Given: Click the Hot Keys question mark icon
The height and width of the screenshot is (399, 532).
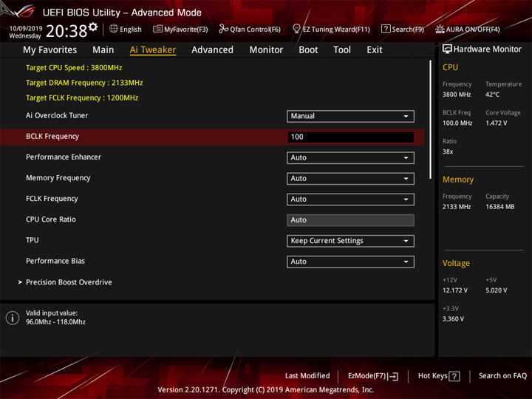Looking at the screenshot, I should tap(454, 376).
